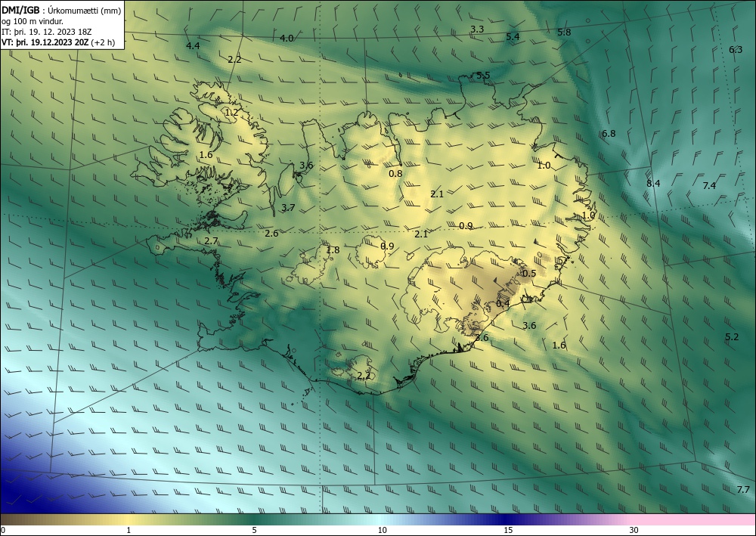Click the value 7.7 in the southeast corner

coord(743,490)
